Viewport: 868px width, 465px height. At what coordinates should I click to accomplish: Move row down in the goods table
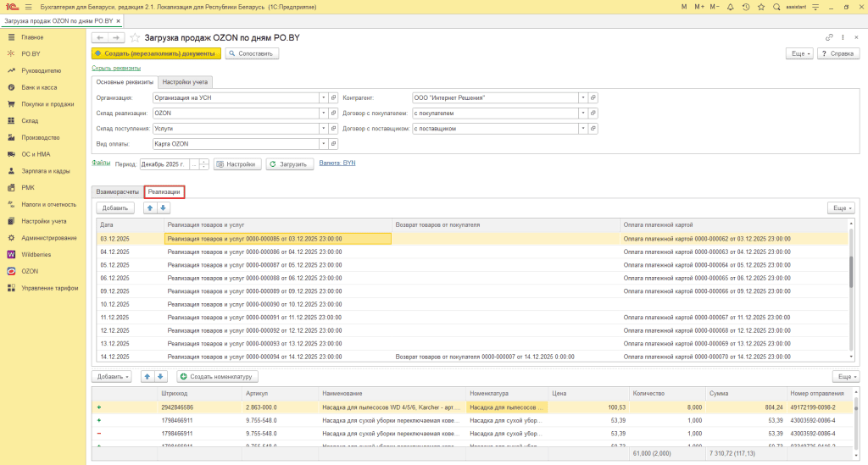[x=160, y=377]
